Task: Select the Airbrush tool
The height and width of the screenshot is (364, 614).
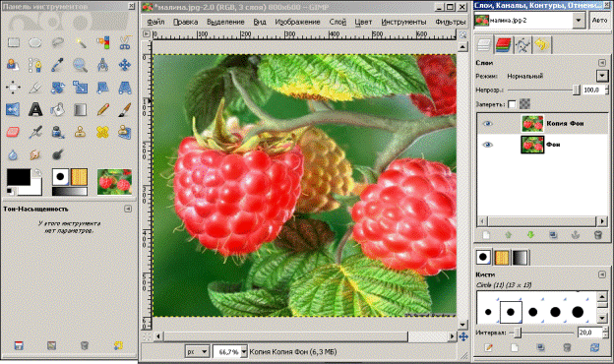Action: coord(35,132)
